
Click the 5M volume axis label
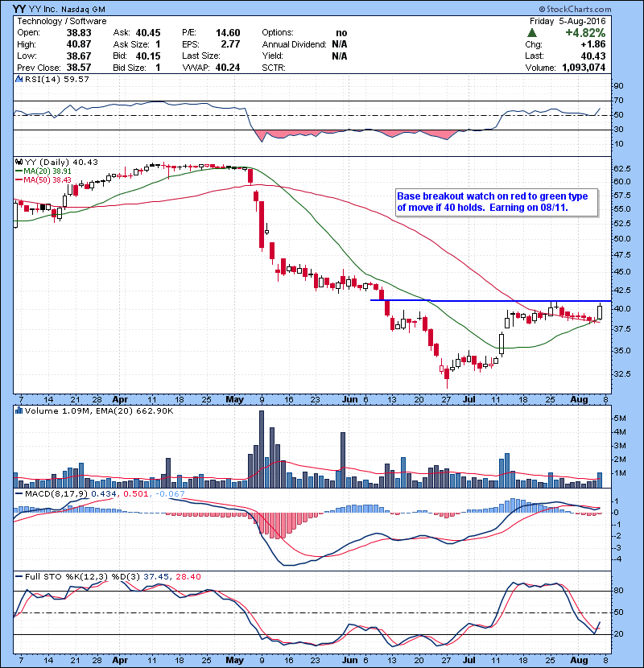tap(620, 419)
